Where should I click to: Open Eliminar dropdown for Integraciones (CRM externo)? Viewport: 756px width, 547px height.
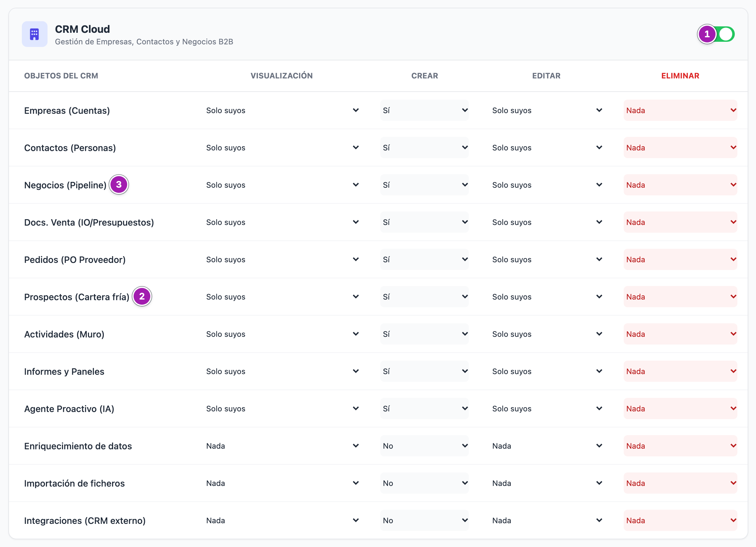[x=680, y=521]
